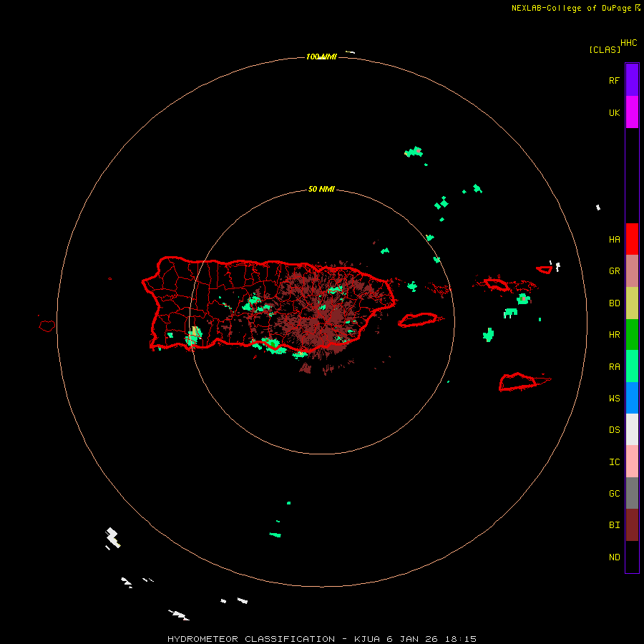Click the BD legend label
644x644 pixels.
click(x=614, y=303)
